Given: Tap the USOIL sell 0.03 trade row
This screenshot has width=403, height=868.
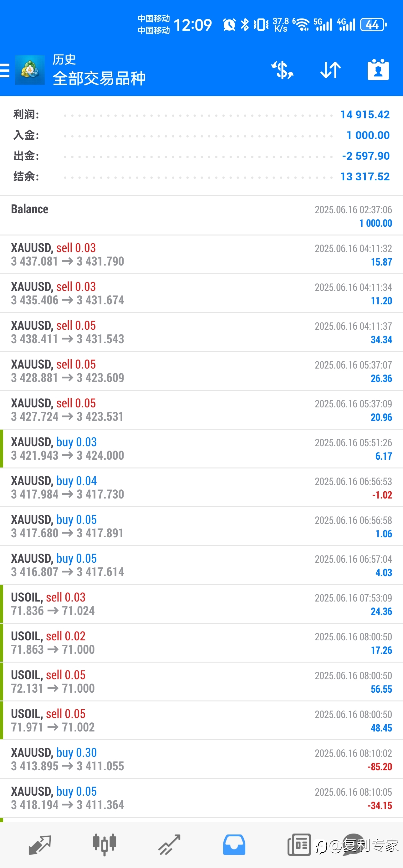Looking at the screenshot, I should (201, 604).
